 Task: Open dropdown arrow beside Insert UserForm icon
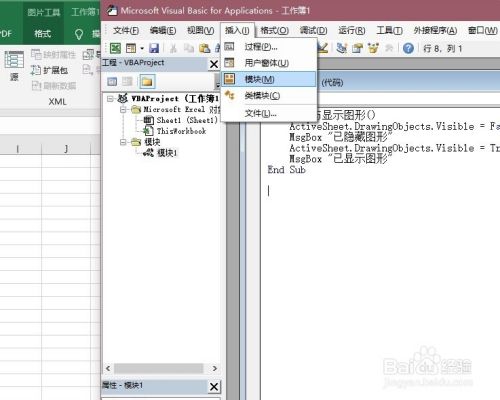tap(142, 49)
